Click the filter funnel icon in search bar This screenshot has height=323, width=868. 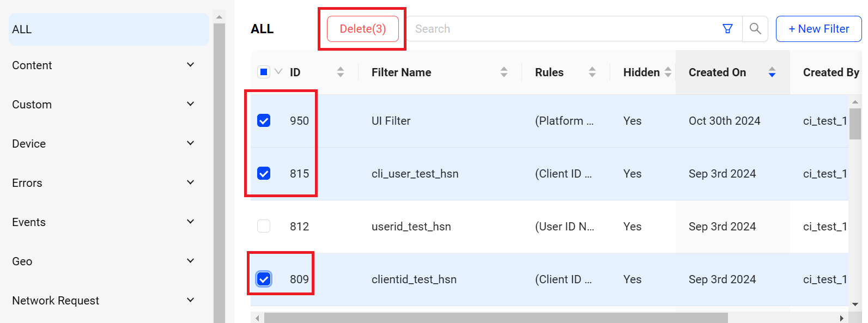click(x=727, y=29)
